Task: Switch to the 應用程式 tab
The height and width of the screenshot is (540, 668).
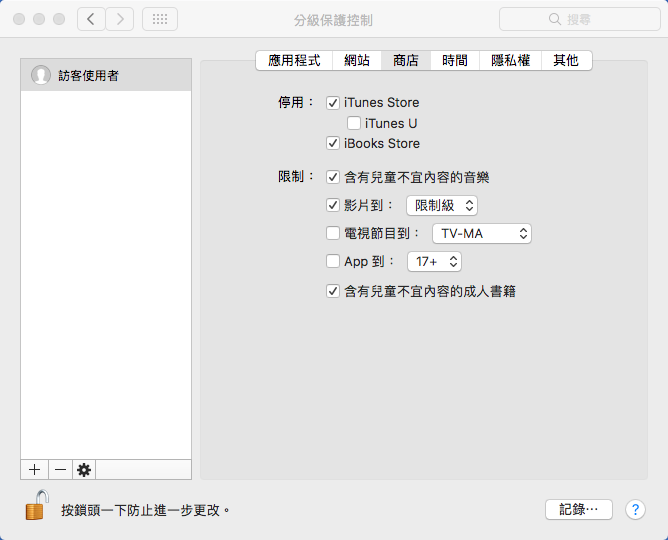Action: coord(294,60)
